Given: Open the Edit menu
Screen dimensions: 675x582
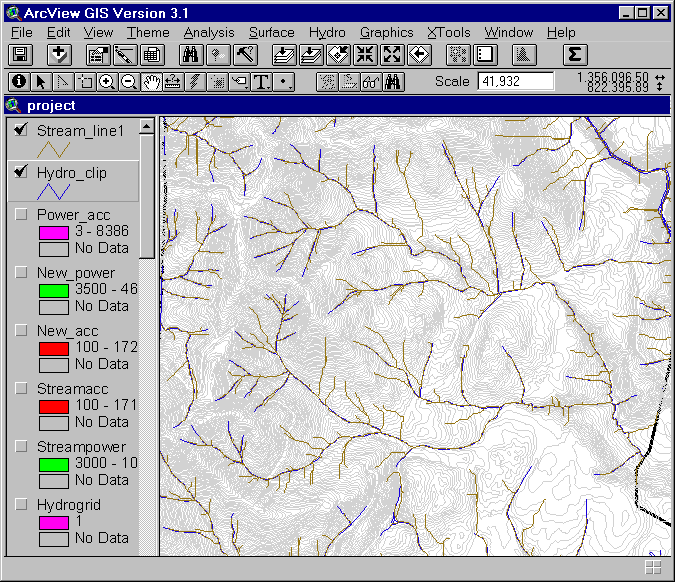Looking at the screenshot, I should [59, 33].
